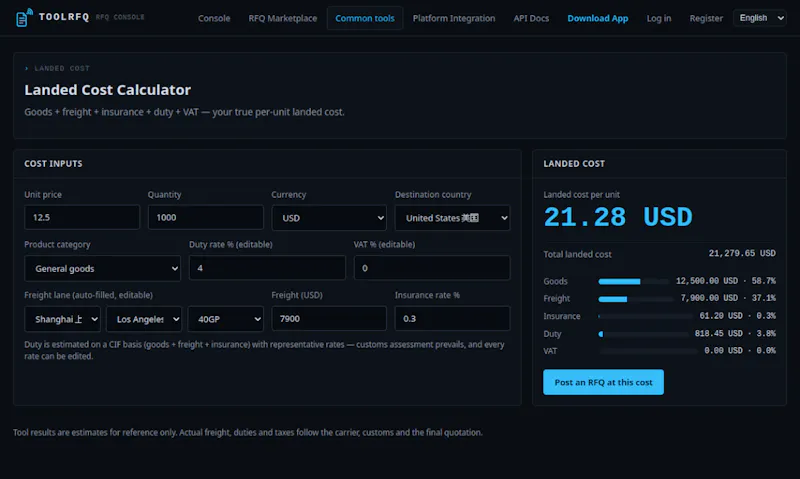Click the Goods cost share bar

(x=633, y=282)
